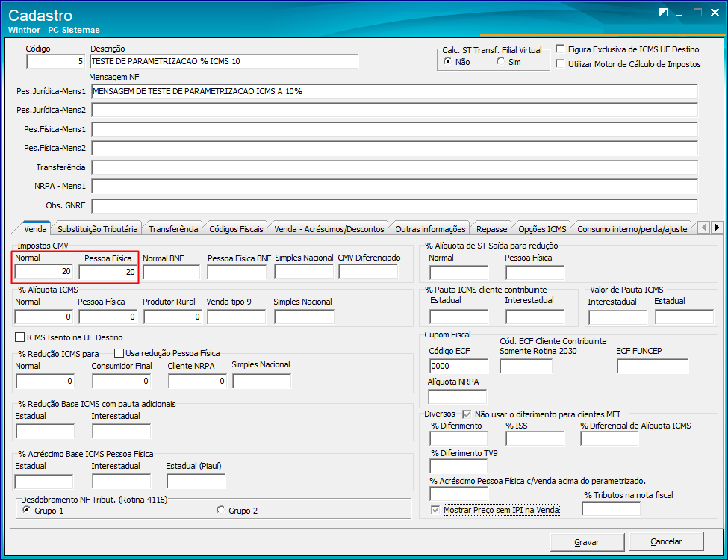The width and height of the screenshot is (728, 560).
Task: Open the Transferência tab
Action: [x=173, y=229]
